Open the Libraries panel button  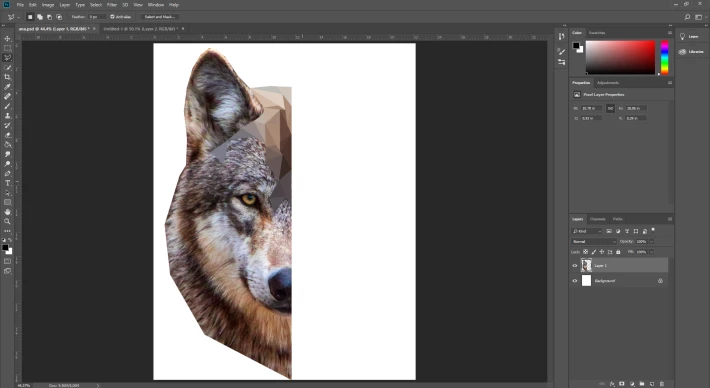click(x=692, y=52)
